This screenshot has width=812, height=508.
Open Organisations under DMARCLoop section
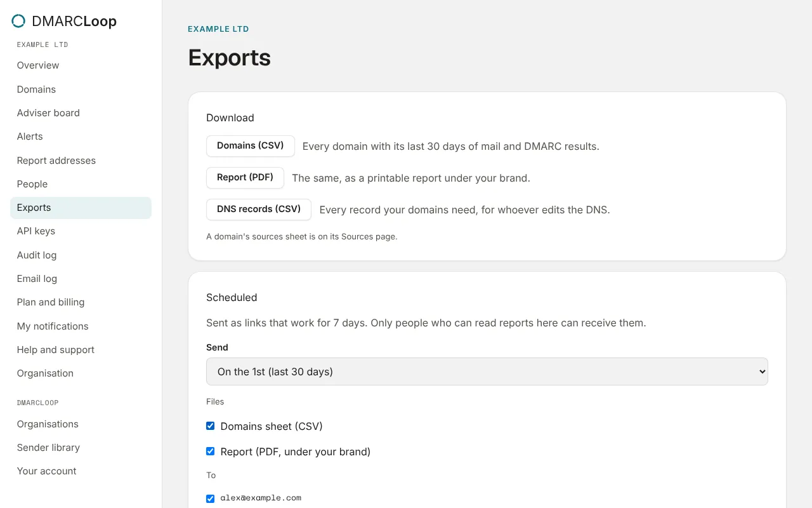click(81, 424)
